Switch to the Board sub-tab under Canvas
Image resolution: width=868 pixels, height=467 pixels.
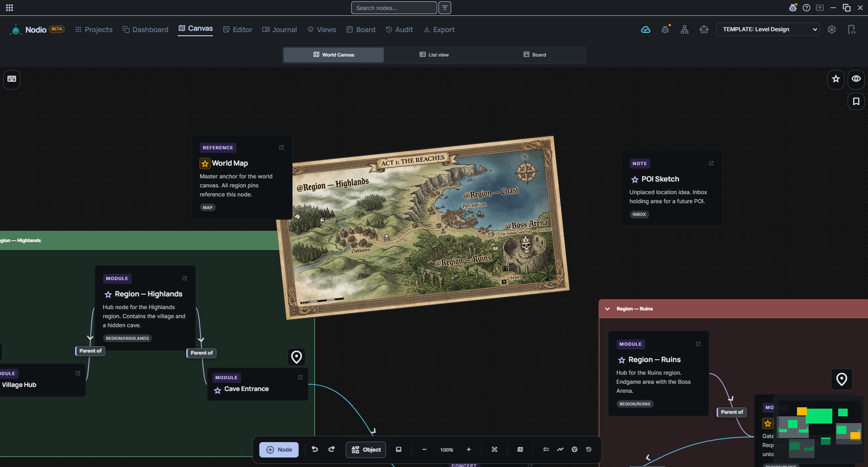tap(535, 55)
